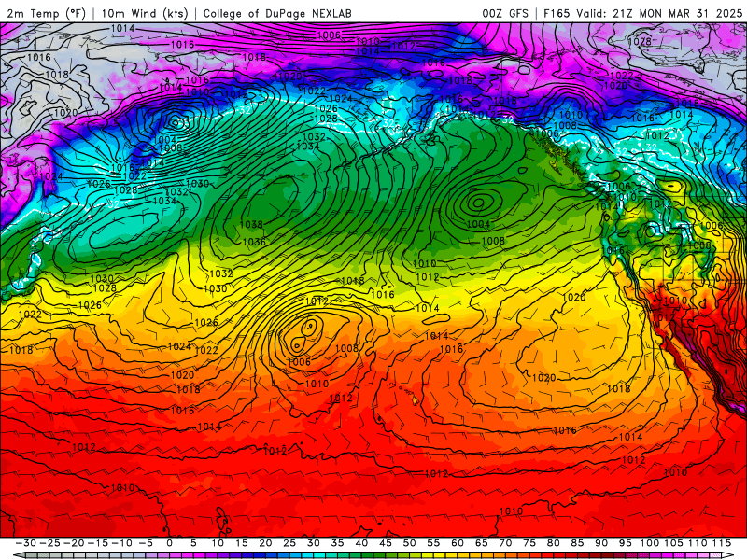Click the 105 value on the temperature scale

click(673, 543)
